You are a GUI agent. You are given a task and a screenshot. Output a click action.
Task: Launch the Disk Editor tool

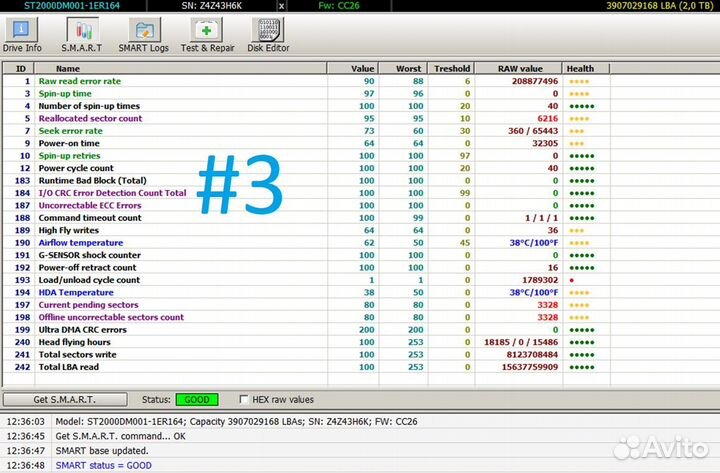tap(268, 35)
